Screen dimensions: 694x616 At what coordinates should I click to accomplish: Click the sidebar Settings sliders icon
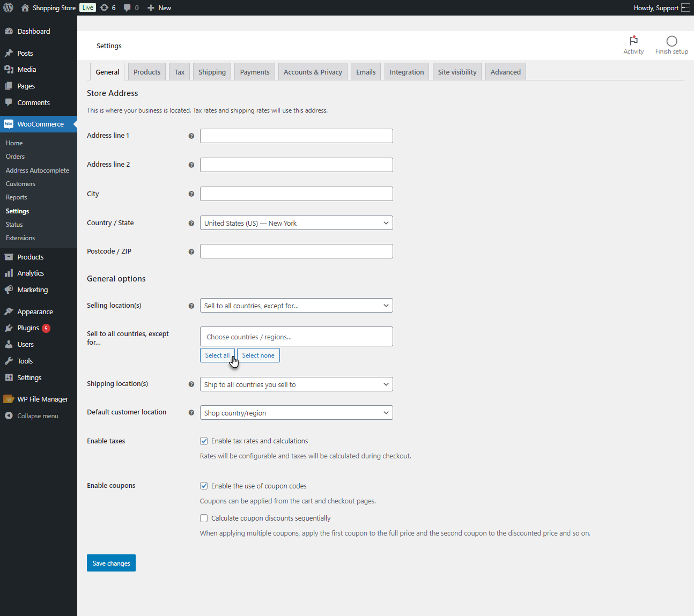(9, 378)
